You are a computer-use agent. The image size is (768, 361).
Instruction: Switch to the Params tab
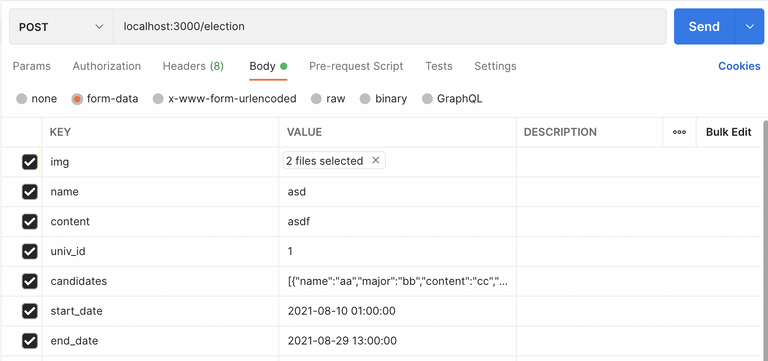[31, 66]
